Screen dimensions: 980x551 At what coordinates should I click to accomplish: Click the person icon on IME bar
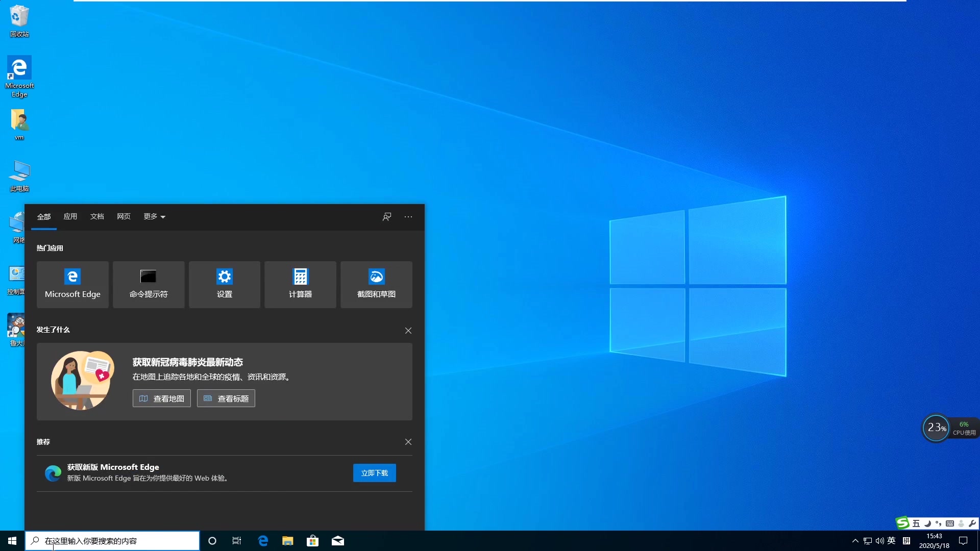pyautogui.click(x=961, y=523)
